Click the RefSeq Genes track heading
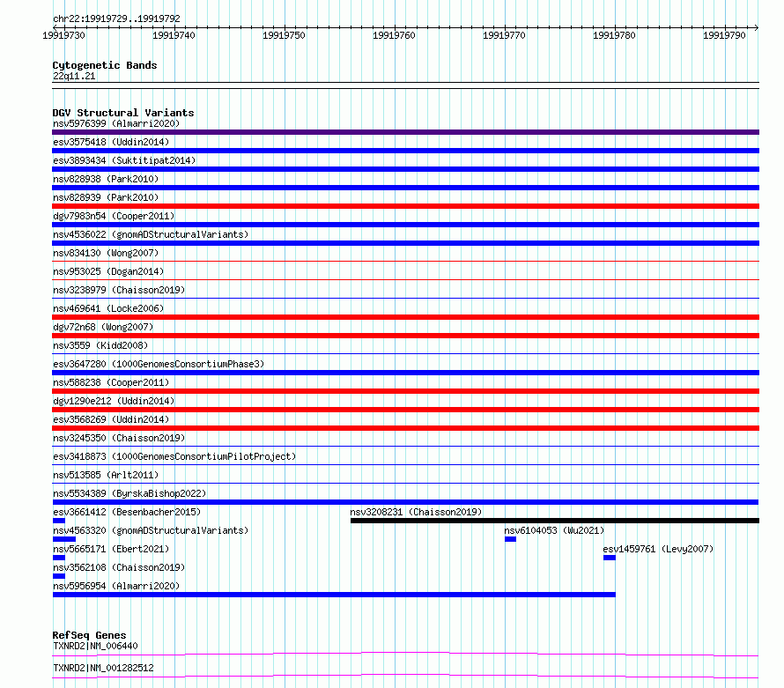 [89, 635]
